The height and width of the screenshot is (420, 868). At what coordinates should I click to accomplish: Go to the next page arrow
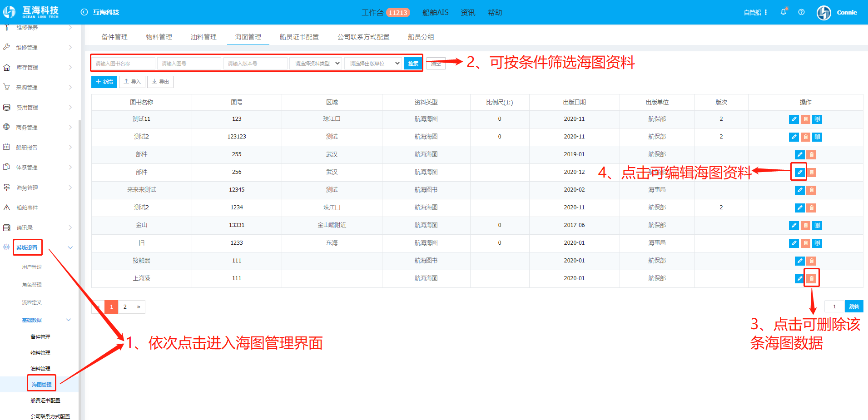pyautogui.click(x=139, y=307)
